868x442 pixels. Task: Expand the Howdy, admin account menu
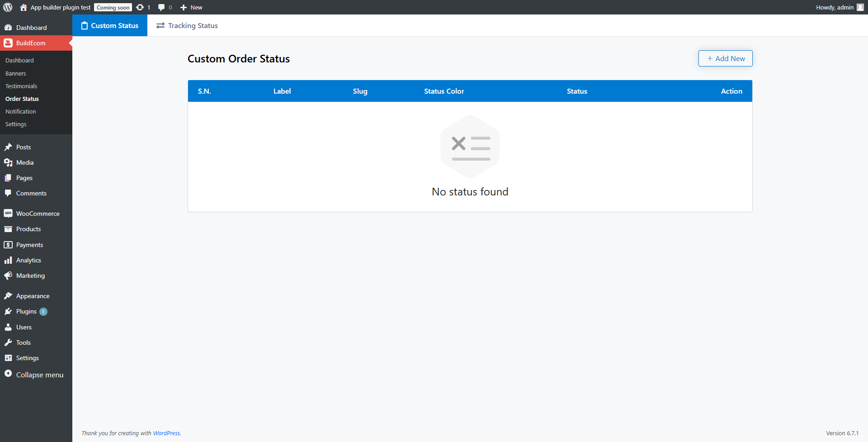tap(835, 7)
